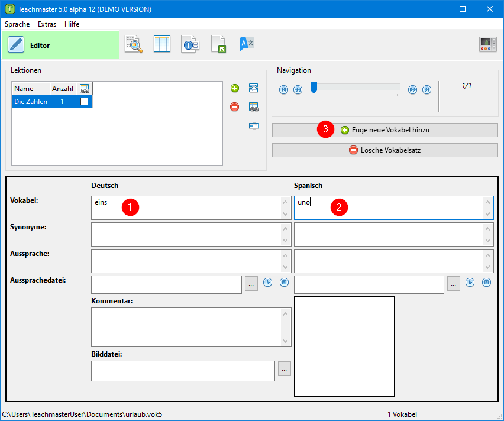Click Füge neue Vokabel hinzu button
The image size is (504, 421).
tap(385, 129)
